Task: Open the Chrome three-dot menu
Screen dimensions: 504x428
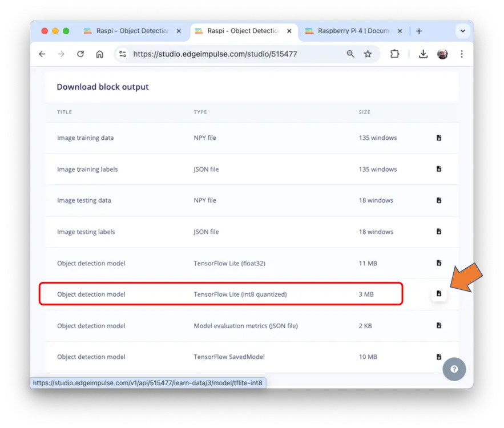Action: click(462, 54)
